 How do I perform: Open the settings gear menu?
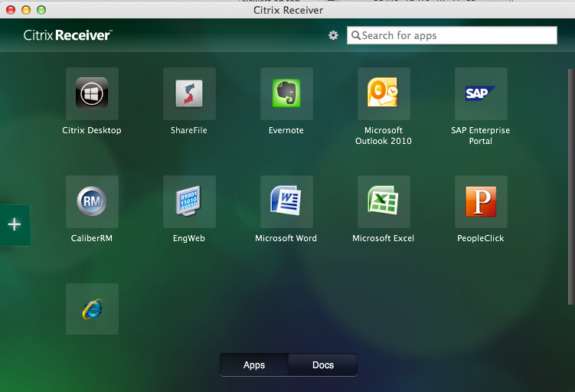pyautogui.click(x=333, y=35)
